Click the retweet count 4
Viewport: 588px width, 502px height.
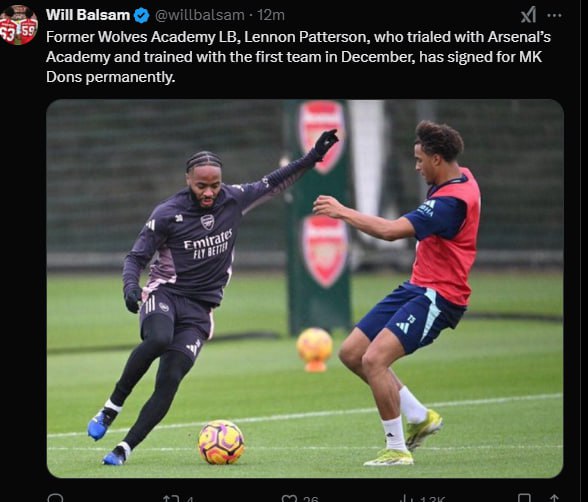(190, 499)
